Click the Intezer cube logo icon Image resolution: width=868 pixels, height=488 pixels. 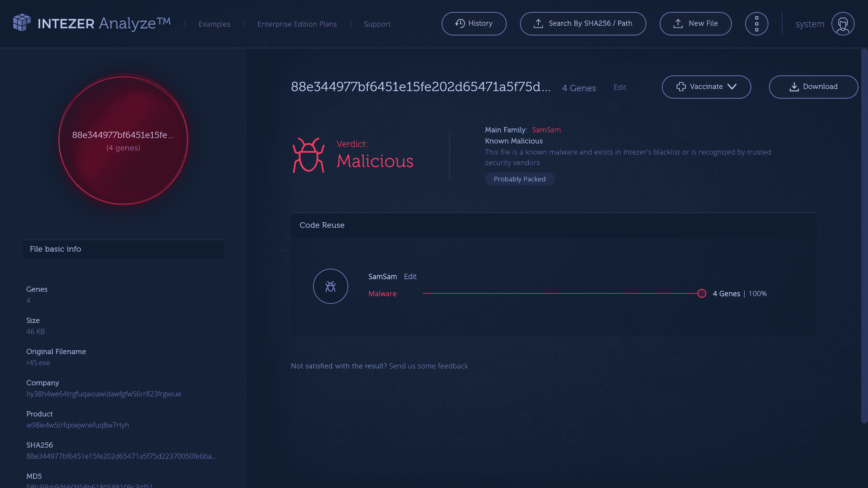click(22, 23)
